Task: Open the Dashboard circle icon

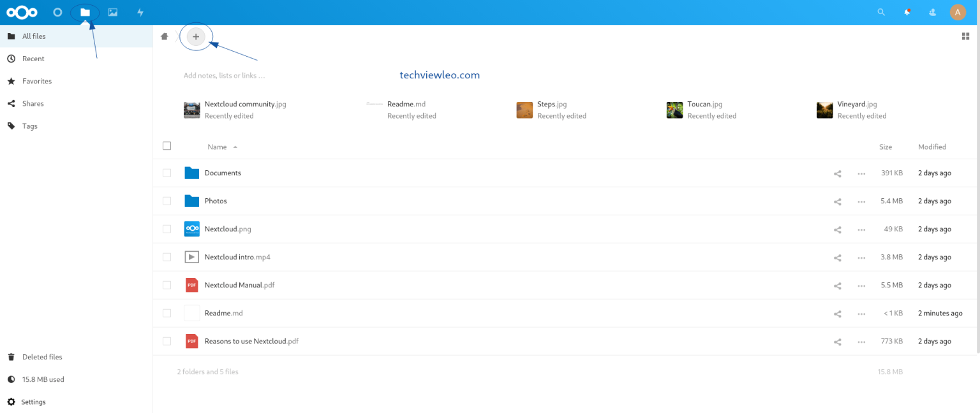Action: 57,12
